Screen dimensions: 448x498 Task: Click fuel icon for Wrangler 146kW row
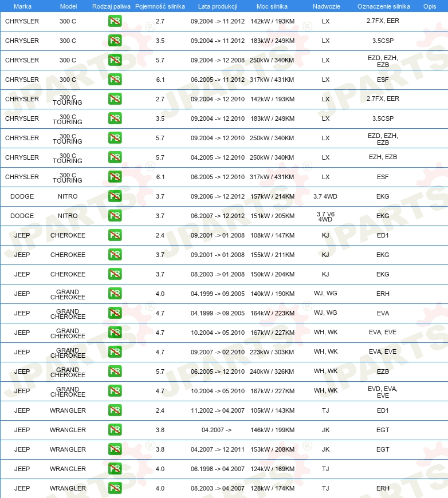point(115,430)
